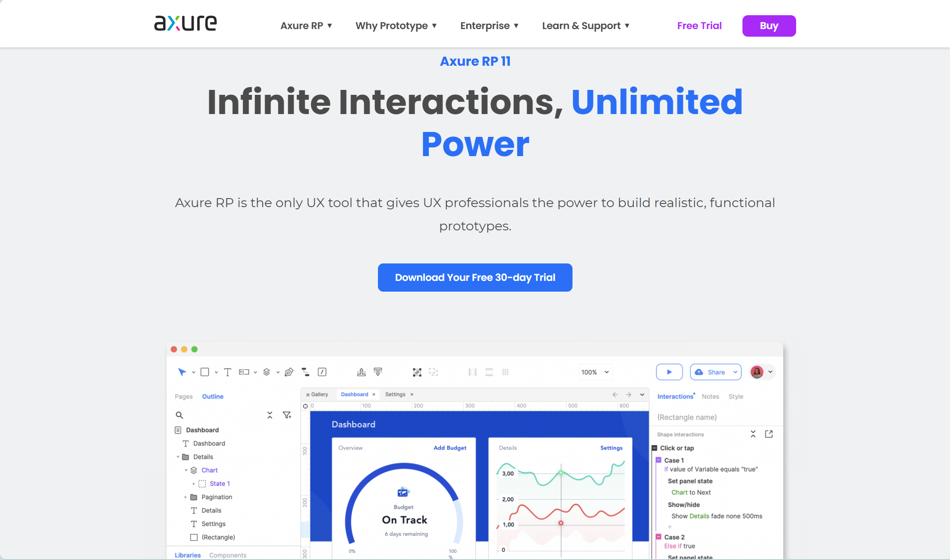Switch to the Outline tab

(213, 396)
